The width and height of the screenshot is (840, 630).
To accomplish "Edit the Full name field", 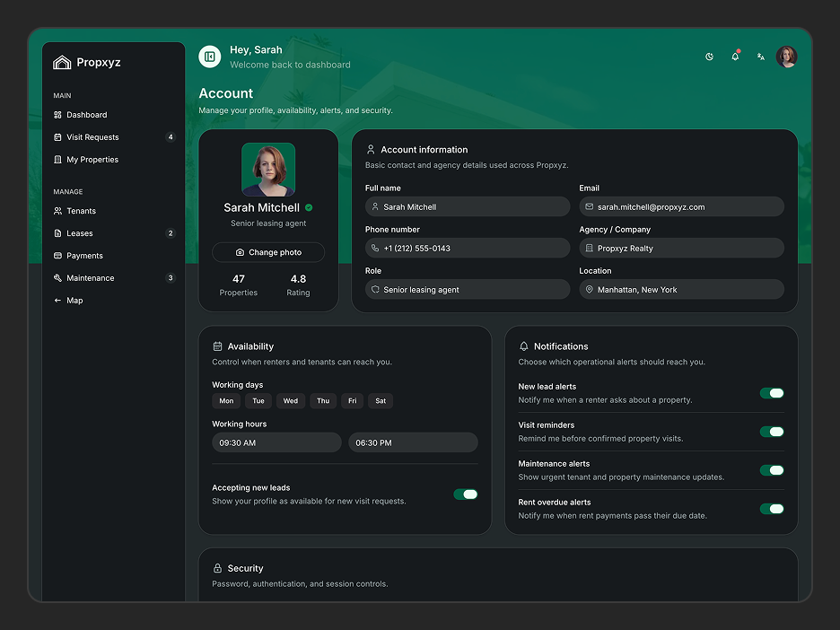I will click(x=468, y=206).
